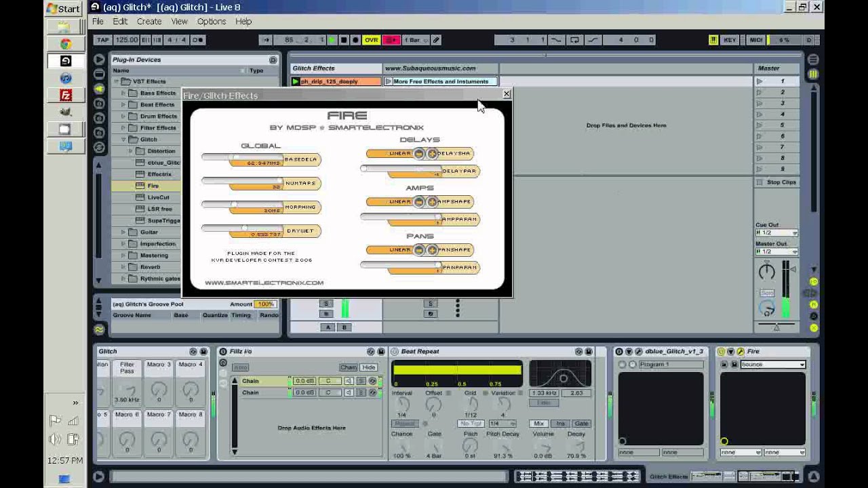This screenshot has width=868, height=488.
Task: Open the Help menu
Action: 243,22
